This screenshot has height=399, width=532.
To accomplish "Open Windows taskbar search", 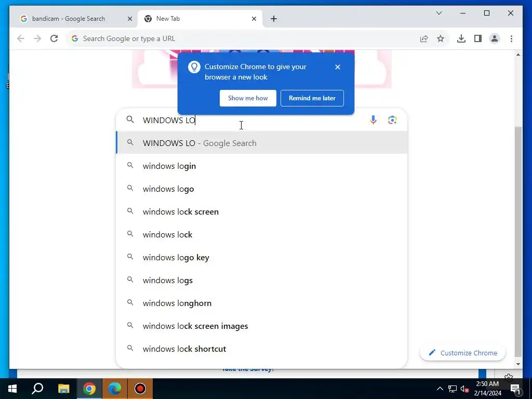I will (37, 389).
